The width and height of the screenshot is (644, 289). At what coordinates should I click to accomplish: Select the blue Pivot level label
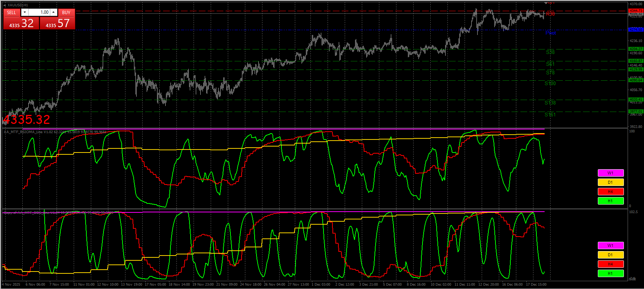pos(551,33)
